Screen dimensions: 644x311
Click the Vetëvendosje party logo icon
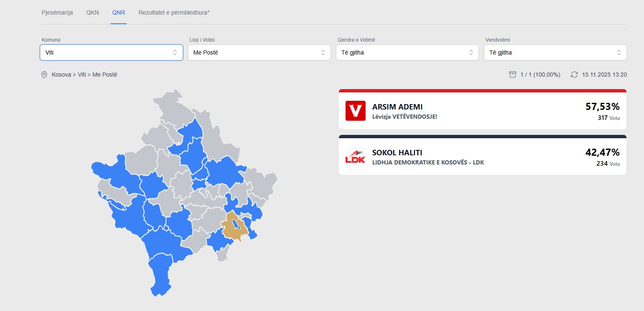click(x=355, y=111)
